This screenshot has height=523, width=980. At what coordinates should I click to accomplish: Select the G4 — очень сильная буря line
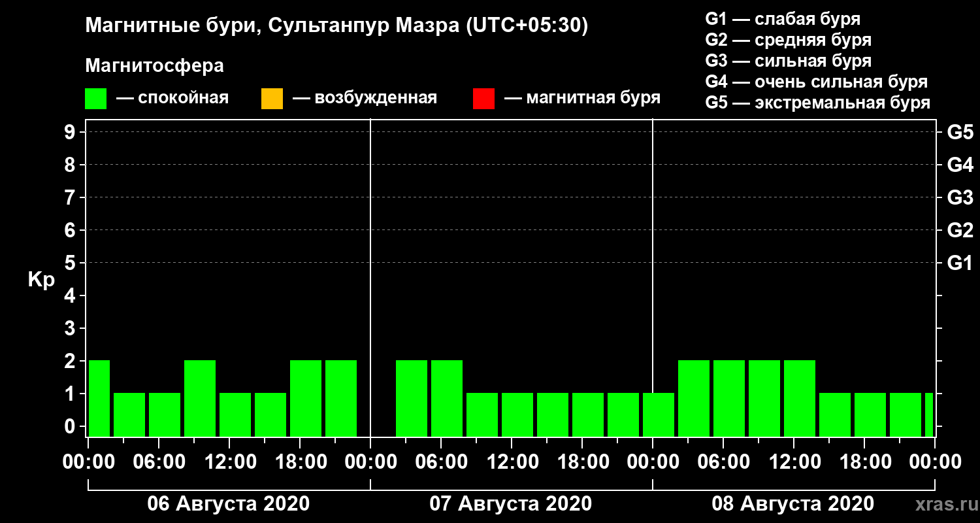(x=817, y=82)
